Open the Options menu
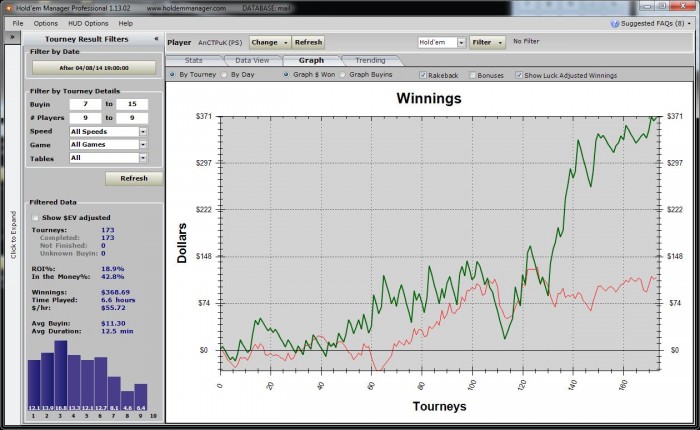 pos(46,24)
